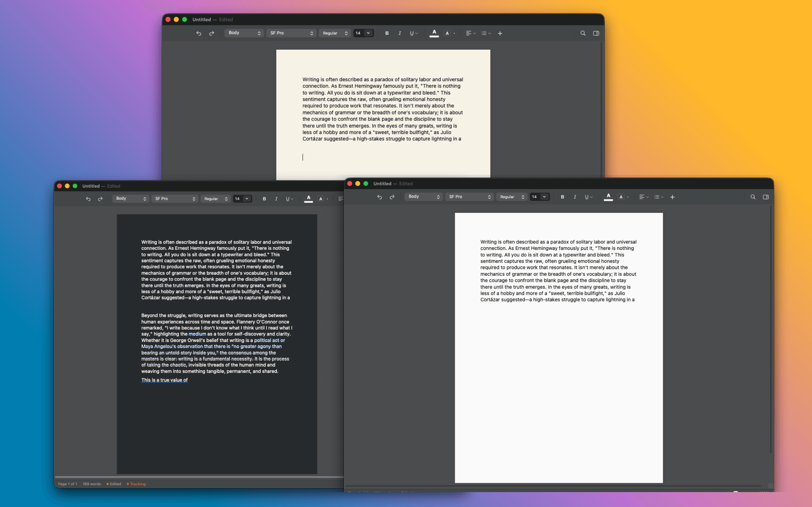Click the Page 1 of 1 label
Screen dimensions: 812x507
pos(67,484)
